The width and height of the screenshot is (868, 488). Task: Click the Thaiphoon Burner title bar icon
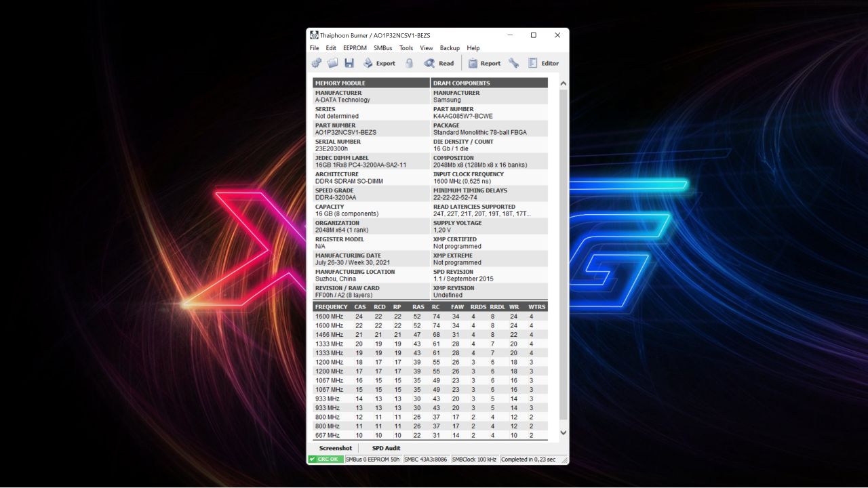click(x=314, y=35)
